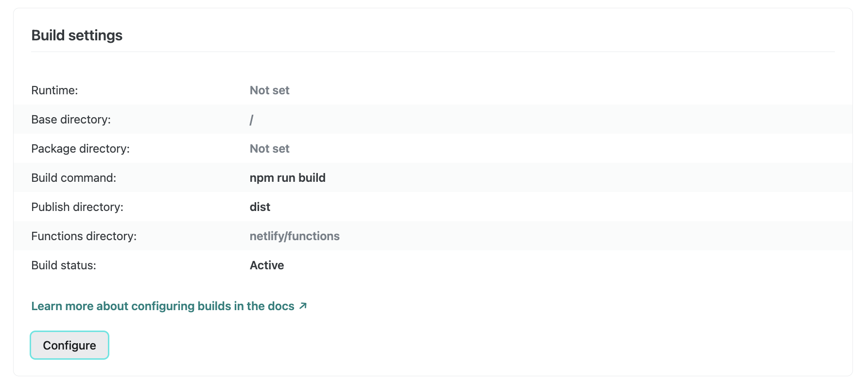
Task: Click the Active build status value
Action: (x=266, y=265)
